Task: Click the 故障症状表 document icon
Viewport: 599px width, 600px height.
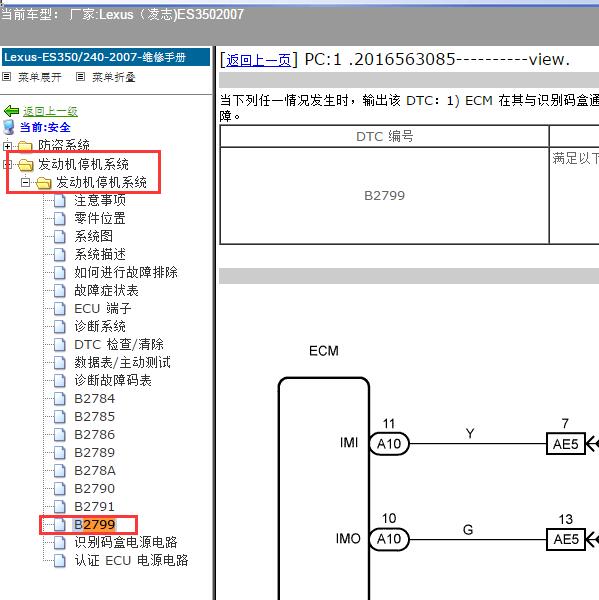Action: click(60, 290)
